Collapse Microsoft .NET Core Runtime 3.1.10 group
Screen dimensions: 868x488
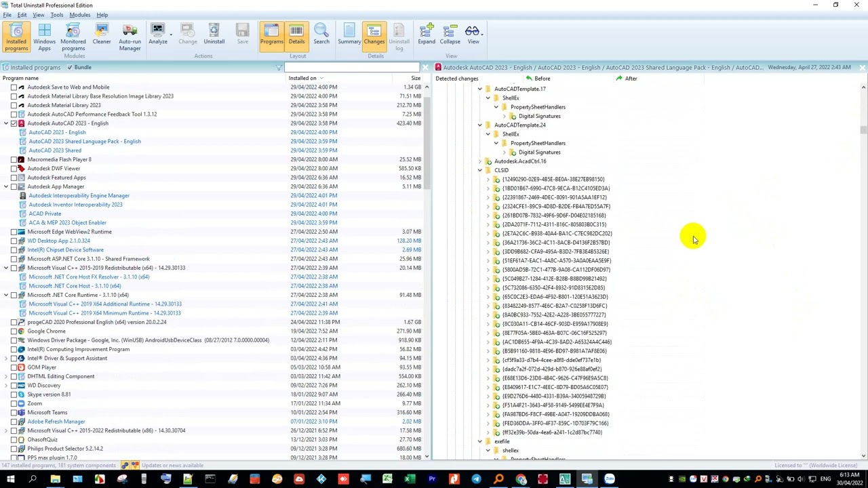click(6, 295)
